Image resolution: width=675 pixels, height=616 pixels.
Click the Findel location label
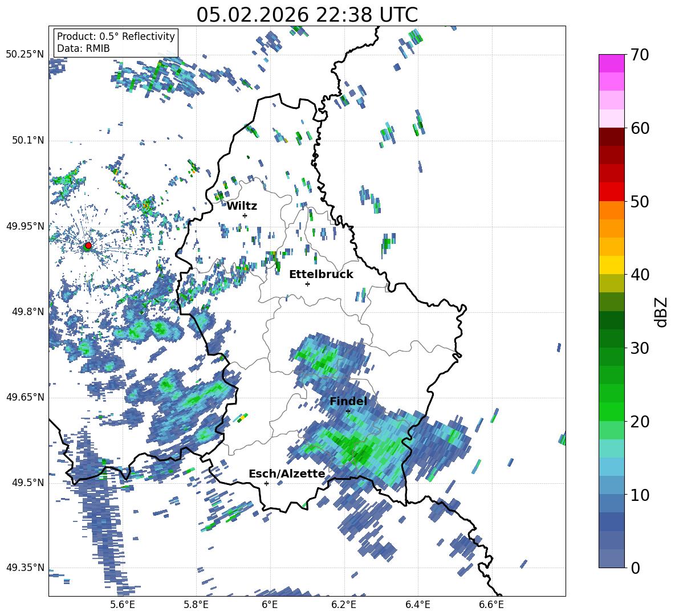pyautogui.click(x=348, y=401)
